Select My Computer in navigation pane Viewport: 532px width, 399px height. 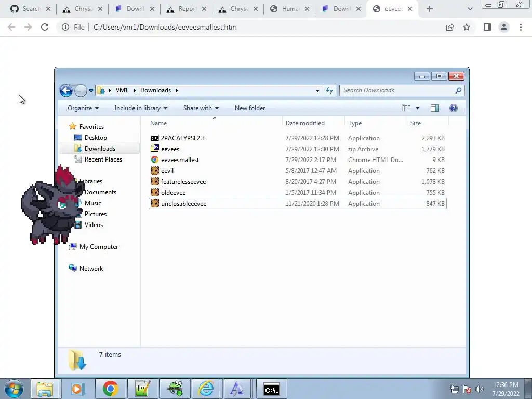coord(98,247)
